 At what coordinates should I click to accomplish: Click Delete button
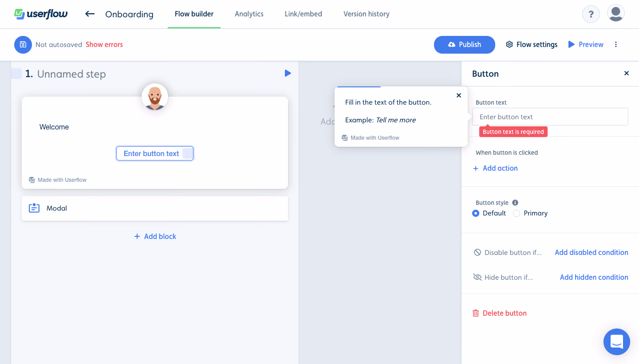pyautogui.click(x=500, y=313)
